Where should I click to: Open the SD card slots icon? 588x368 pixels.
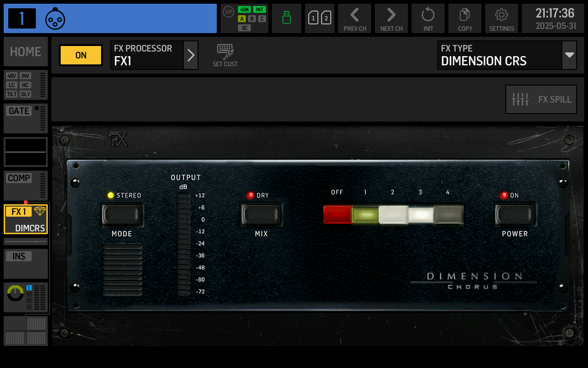pos(320,18)
